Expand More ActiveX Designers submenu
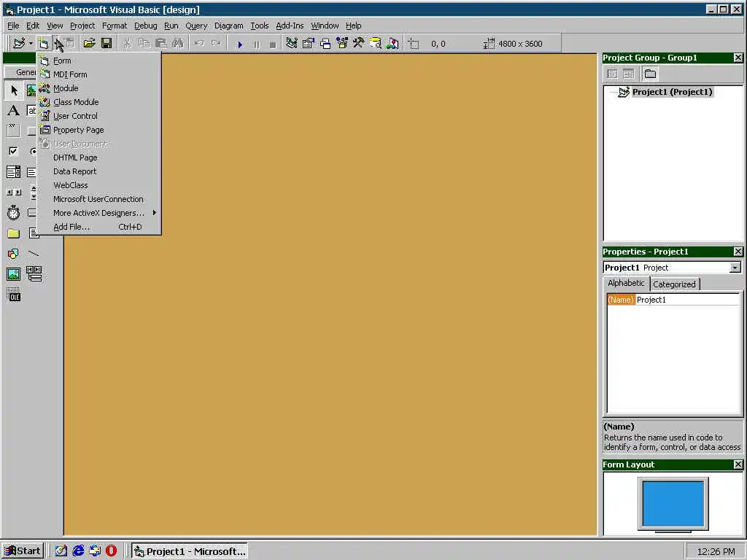This screenshot has width=747, height=560. pyautogui.click(x=99, y=213)
